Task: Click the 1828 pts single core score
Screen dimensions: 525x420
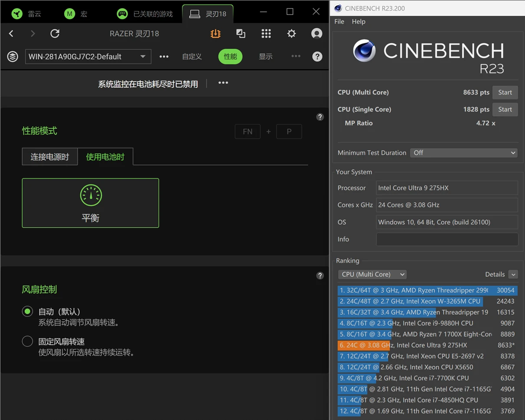Action: (476, 110)
